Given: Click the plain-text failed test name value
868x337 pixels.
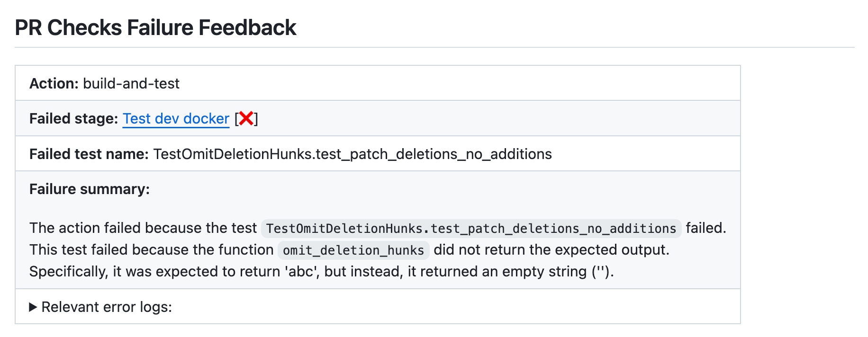Looking at the screenshot, I should point(353,154).
